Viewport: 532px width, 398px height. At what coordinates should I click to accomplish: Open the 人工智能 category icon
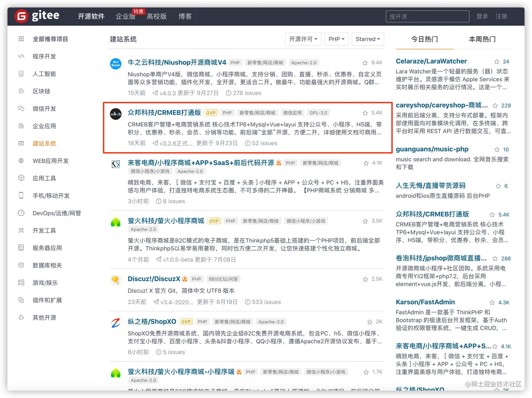(x=21, y=74)
